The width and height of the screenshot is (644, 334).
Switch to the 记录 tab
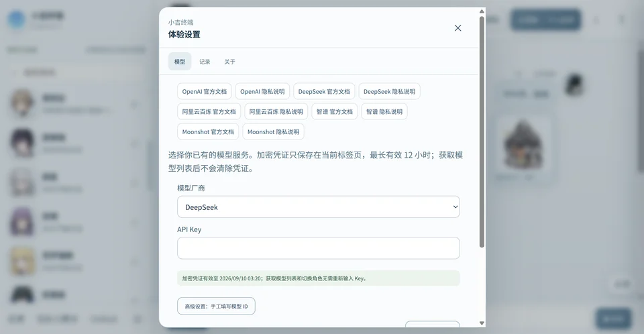(x=205, y=62)
